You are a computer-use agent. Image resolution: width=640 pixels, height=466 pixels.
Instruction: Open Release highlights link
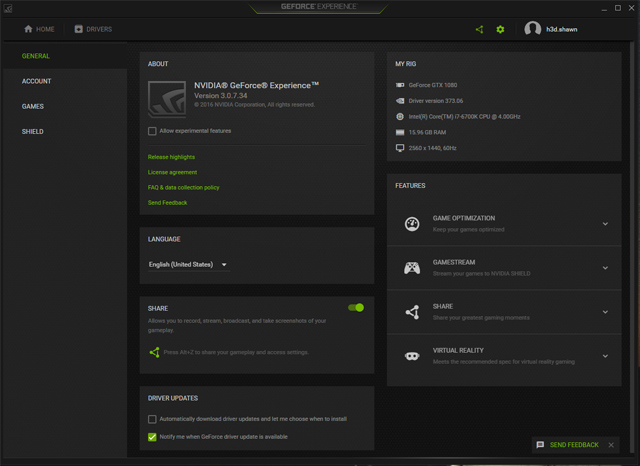tap(171, 157)
